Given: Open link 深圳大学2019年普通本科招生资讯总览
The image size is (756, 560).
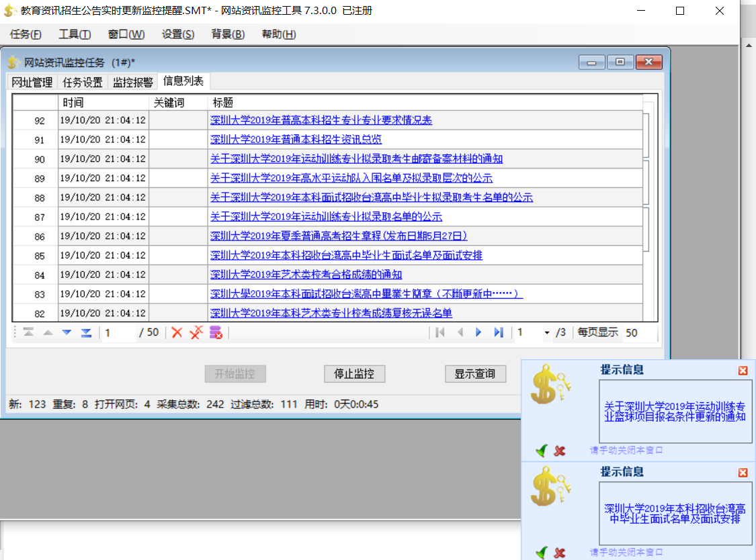Looking at the screenshot, I should click(296, 139).
